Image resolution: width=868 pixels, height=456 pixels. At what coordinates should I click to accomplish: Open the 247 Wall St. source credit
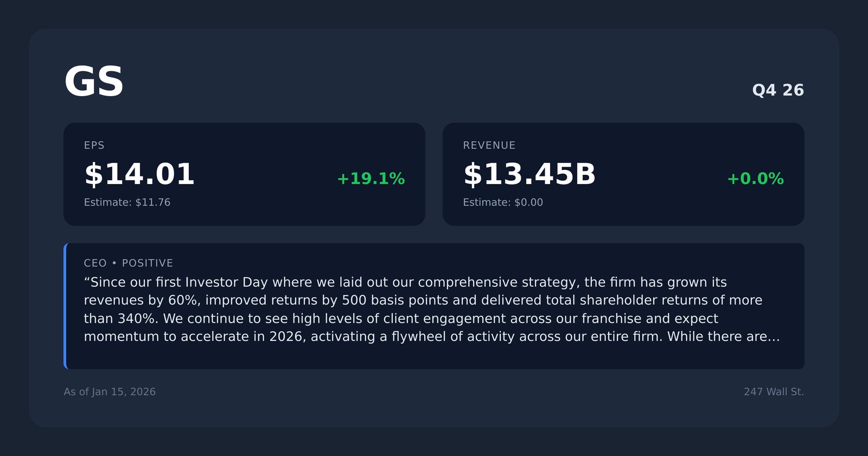tap(774, 392)
